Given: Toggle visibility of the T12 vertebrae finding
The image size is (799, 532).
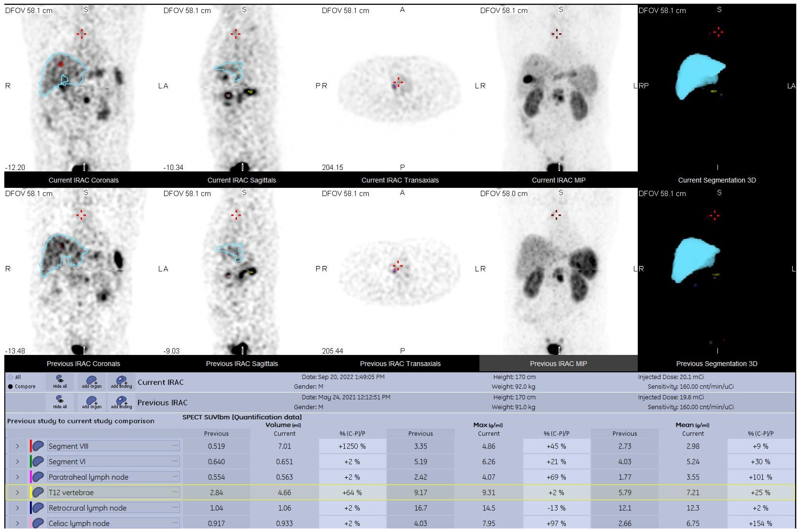Looking at the screenshot, I should (x=38, y=492).
